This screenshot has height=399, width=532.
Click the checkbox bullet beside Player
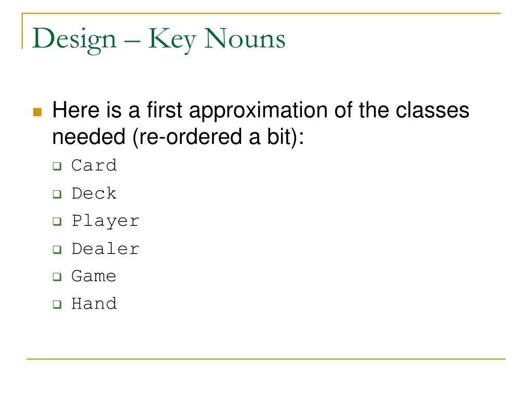point(57,221)
